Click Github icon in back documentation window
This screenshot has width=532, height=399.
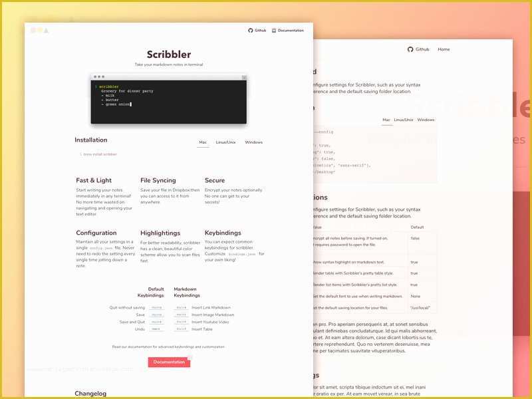(x=410, y=49)
